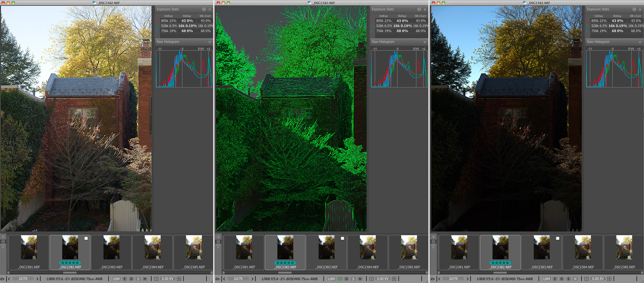The height and width of the screenshot is (283, 644).
Task: Close filmstrip using X in right window
Action: [x=433, y=237]
